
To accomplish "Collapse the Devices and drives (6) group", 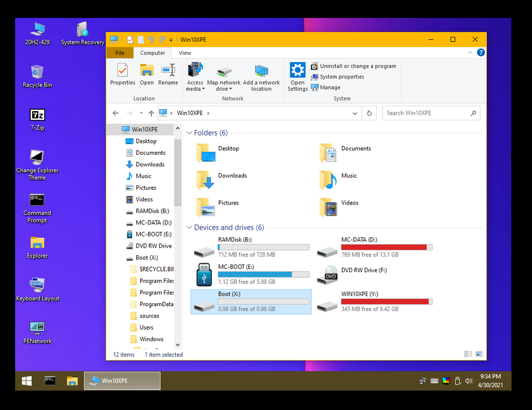I will coord(189,228).
